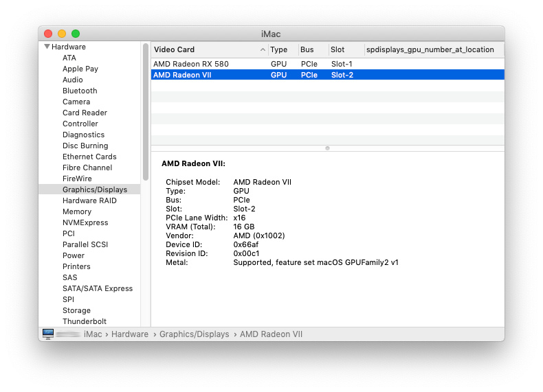Click the VRAM total value 16 GB
This screenshot has width=543, height=392.
coord(244,227)
